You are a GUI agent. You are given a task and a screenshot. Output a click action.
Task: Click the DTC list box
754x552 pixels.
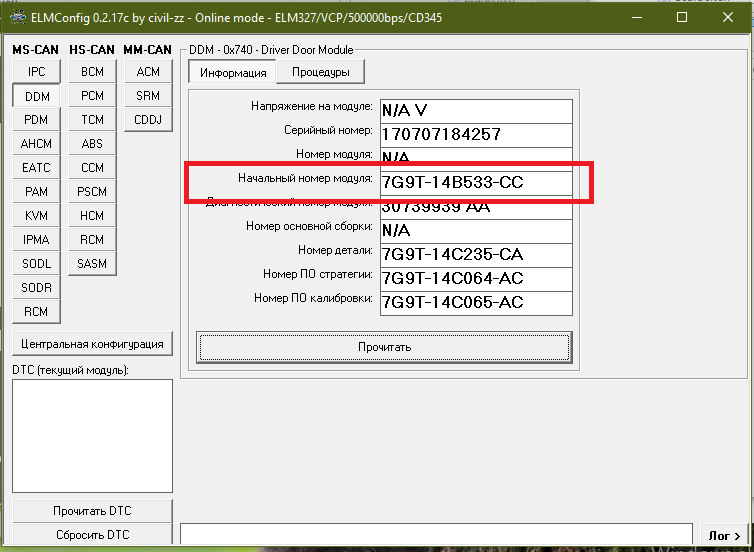tap(92, 436)
